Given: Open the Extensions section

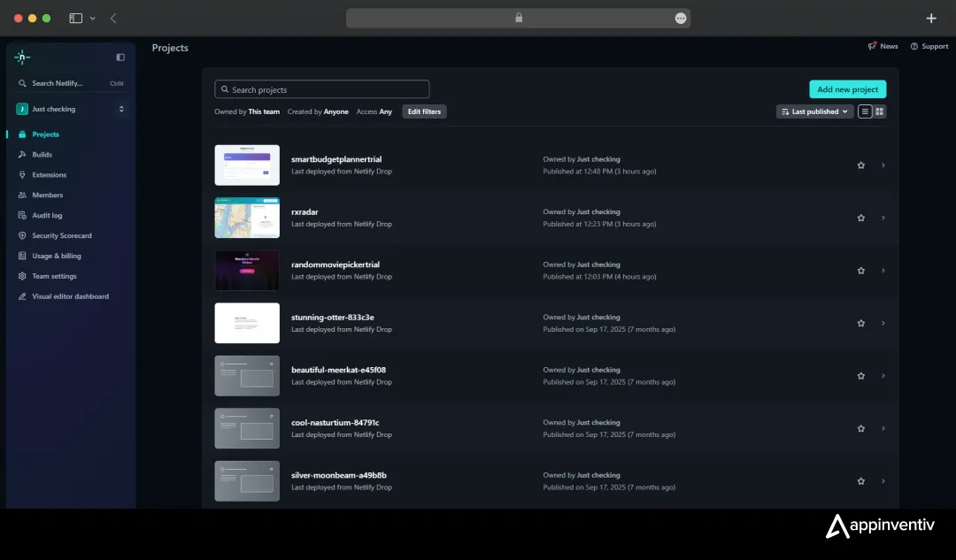Looking at the screenshot, I should (49, 174).
